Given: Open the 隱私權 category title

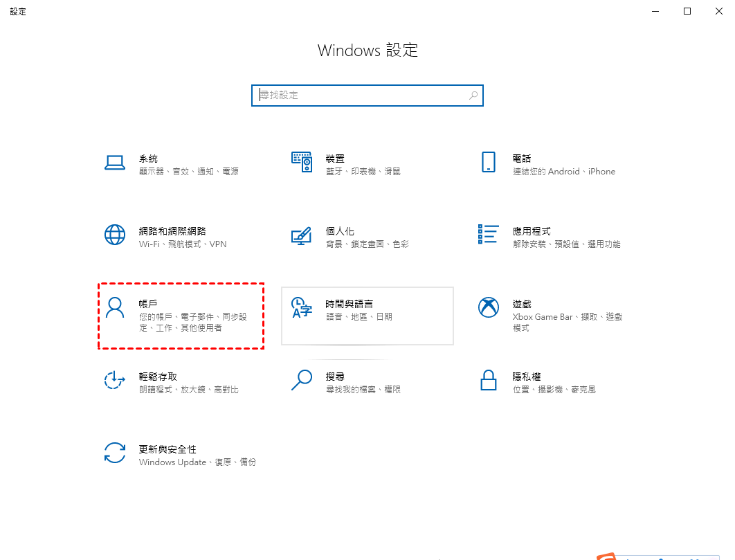Looking at the screenshot, I should pos(527,377).
